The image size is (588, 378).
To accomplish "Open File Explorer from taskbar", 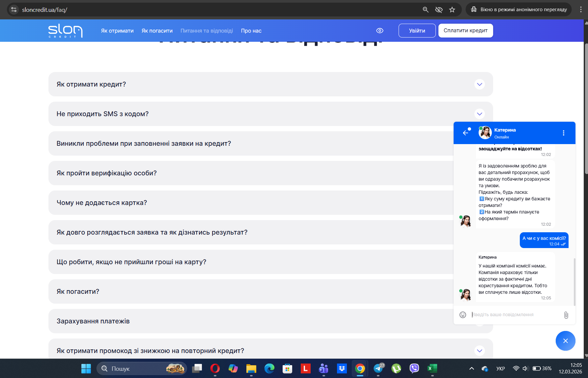I will click(251, 368).
